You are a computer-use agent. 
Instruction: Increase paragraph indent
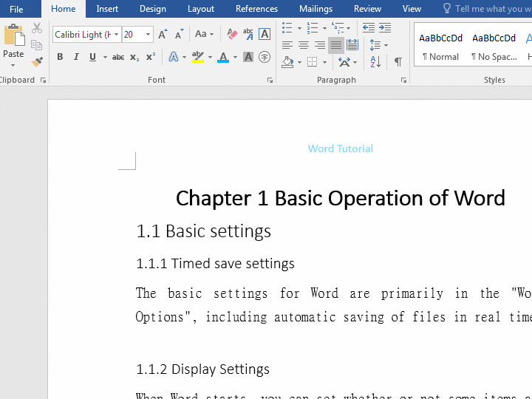(x=385, y=28)
